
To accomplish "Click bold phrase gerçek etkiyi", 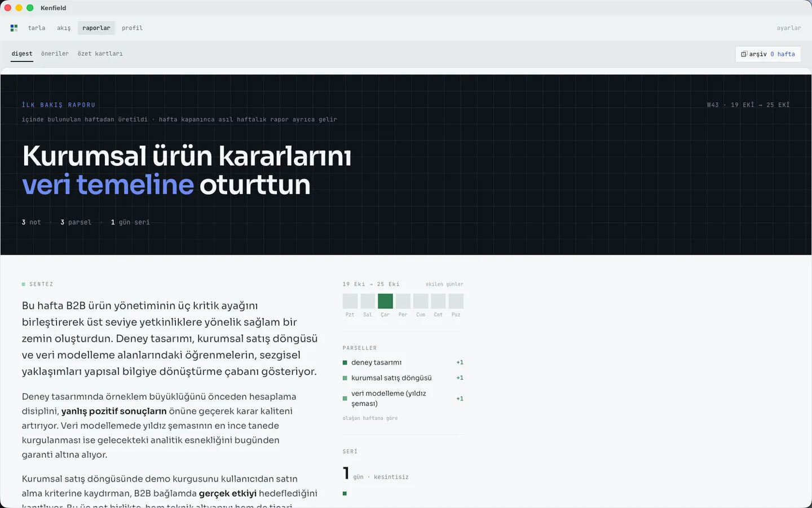I will (228, 493).
